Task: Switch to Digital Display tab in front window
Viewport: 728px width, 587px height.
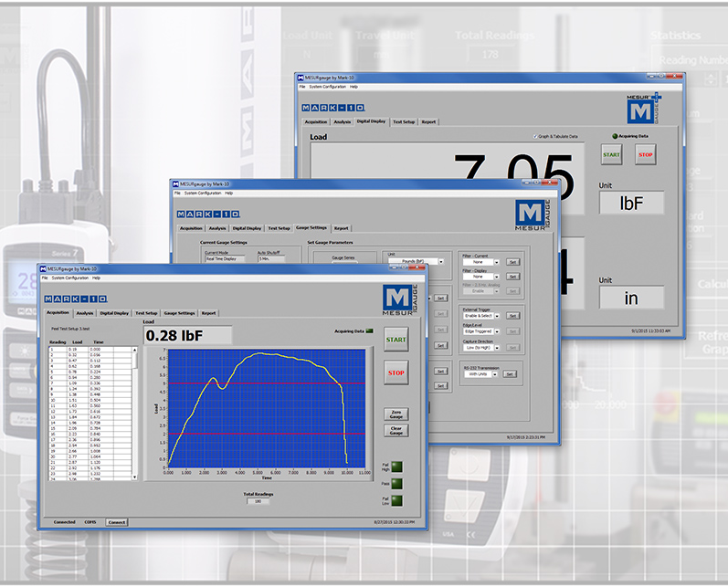Action: point(114,313)
